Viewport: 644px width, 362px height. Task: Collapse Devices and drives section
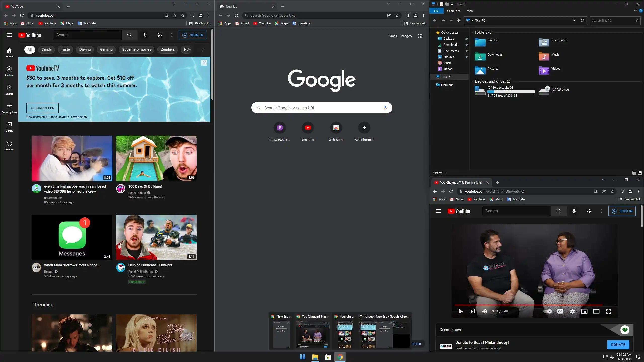[x=472, y=81]
